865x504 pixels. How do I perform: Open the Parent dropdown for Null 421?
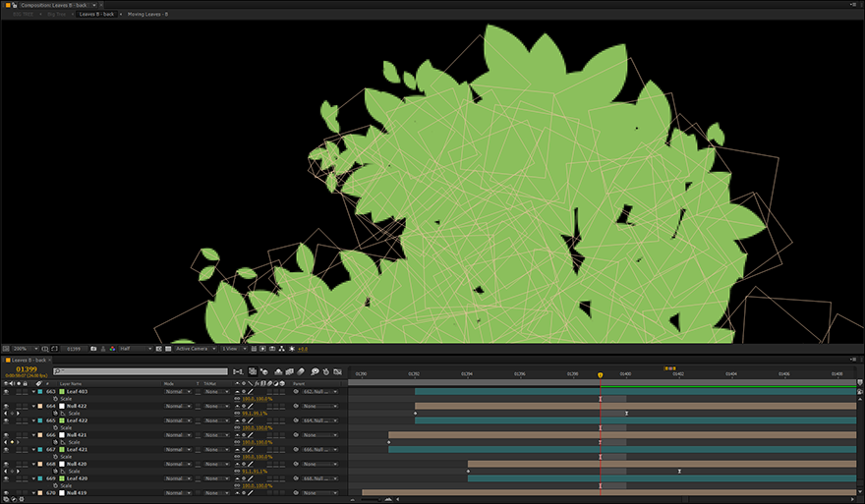coord(320,435)
